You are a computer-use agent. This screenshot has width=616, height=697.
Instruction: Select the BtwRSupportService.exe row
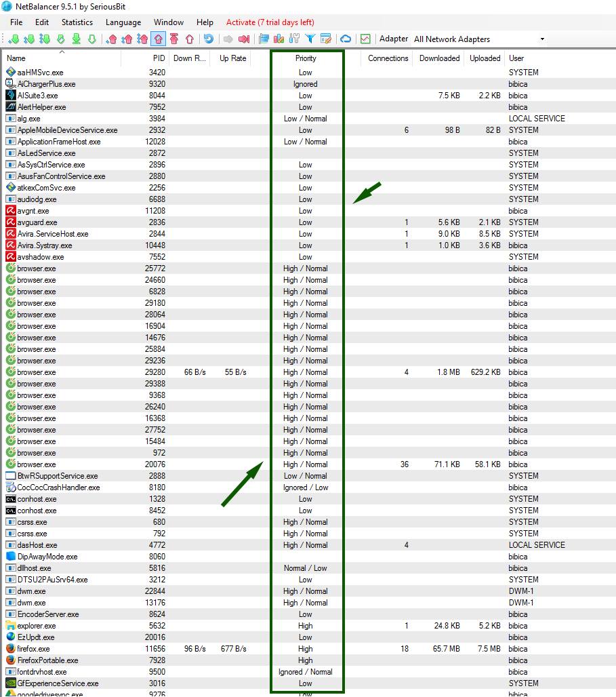(308, 476)
